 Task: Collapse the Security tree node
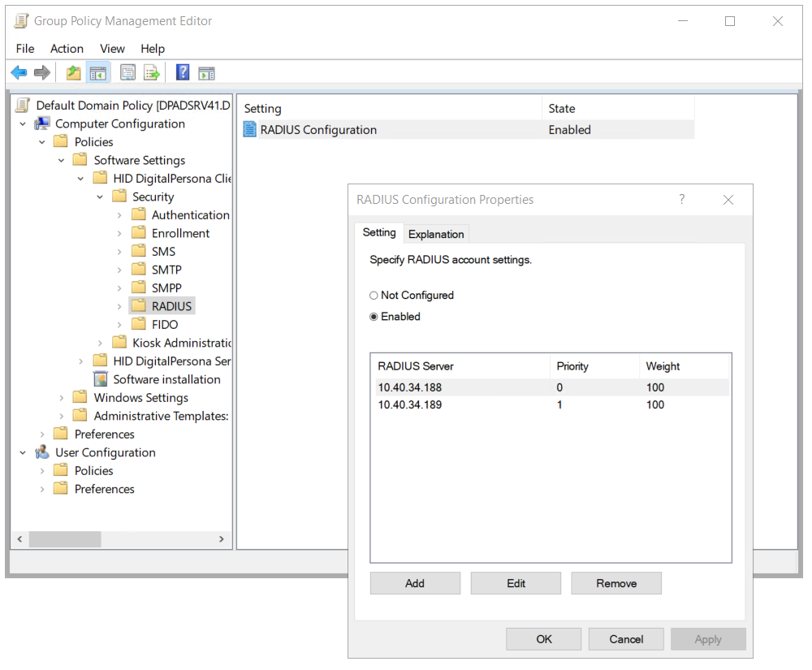(x=100, y=197)
